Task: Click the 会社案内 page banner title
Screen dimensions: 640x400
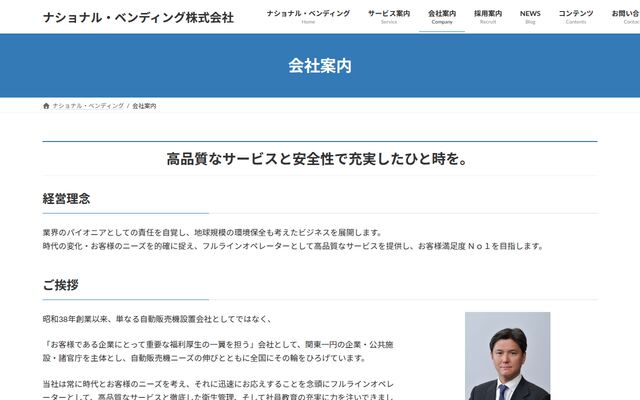Action: [x=320, y=66]
